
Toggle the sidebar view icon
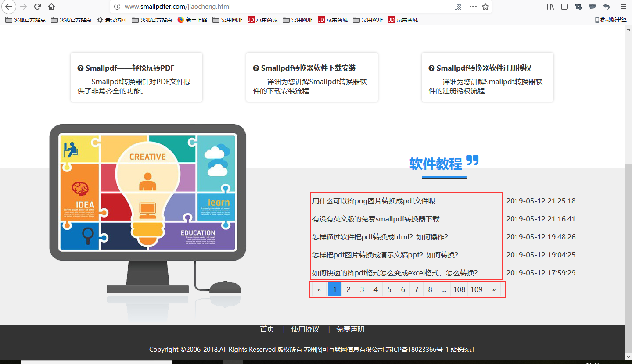tap(564, 7)
